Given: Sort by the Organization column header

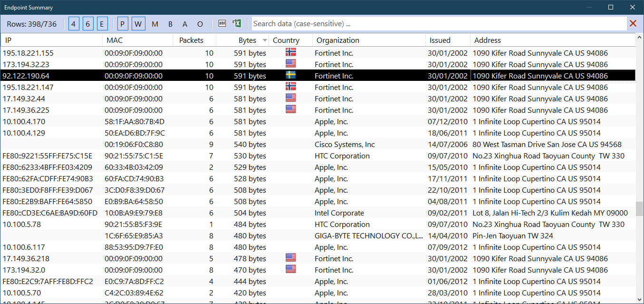Looking at the screenshot, I should click(338, 40).
